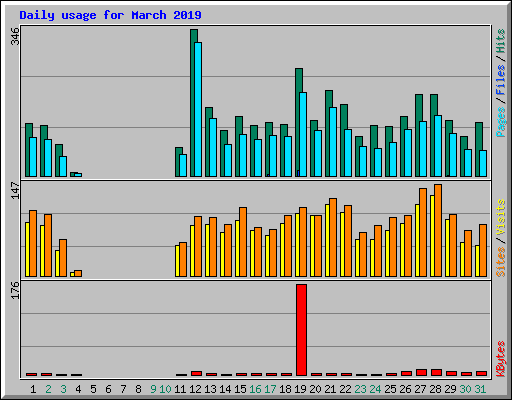Click the green Hits bar for day 21
Viewport: 512px width, 400px height.
point(328,133)
